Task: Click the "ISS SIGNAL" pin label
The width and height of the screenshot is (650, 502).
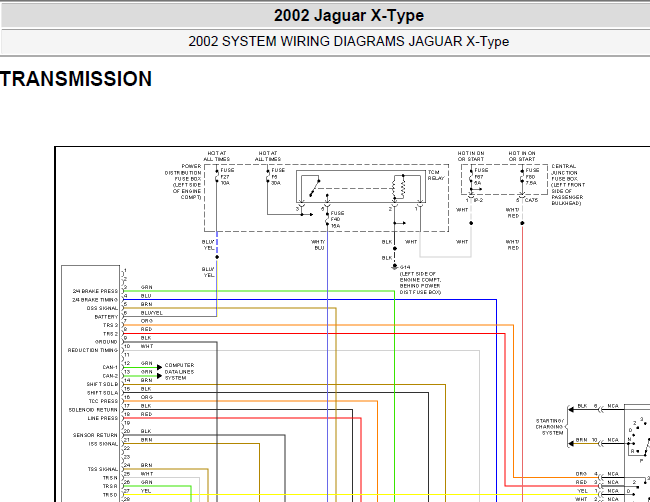Action: pyautogui.click(x=103, y=444)
